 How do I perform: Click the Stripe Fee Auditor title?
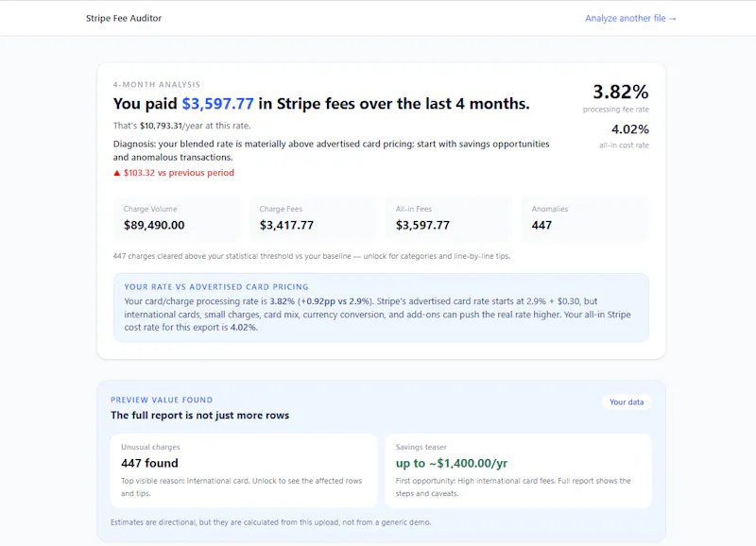tap(124, 18)
